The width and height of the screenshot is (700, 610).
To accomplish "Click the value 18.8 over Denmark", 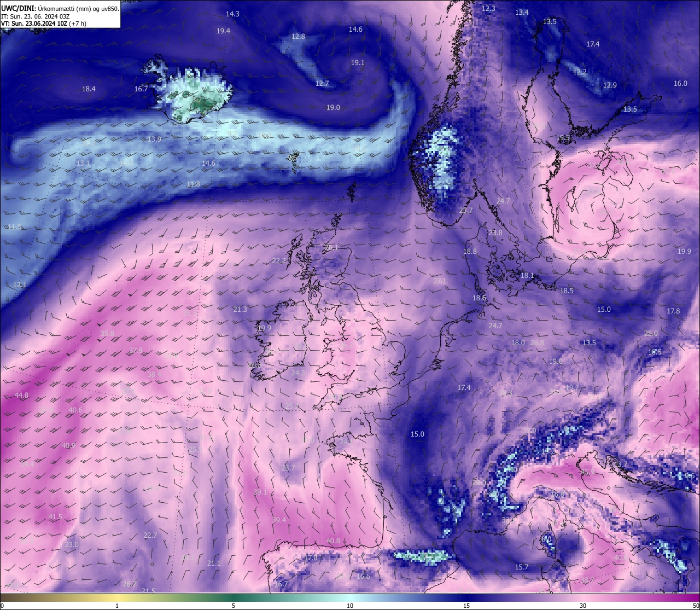I will click(470, 252).
